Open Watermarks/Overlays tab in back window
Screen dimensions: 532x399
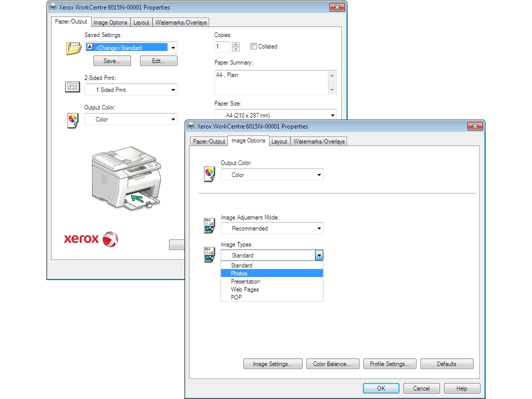181,22
